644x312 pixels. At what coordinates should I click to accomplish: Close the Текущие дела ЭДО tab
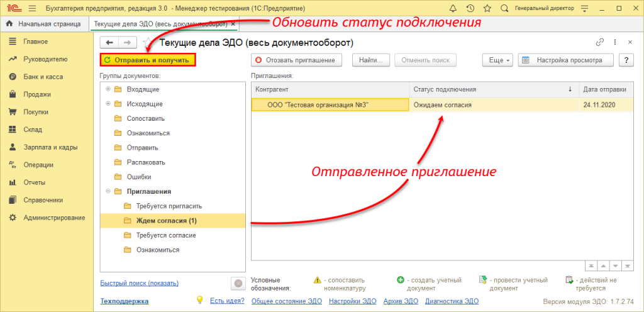pos(233,24)
